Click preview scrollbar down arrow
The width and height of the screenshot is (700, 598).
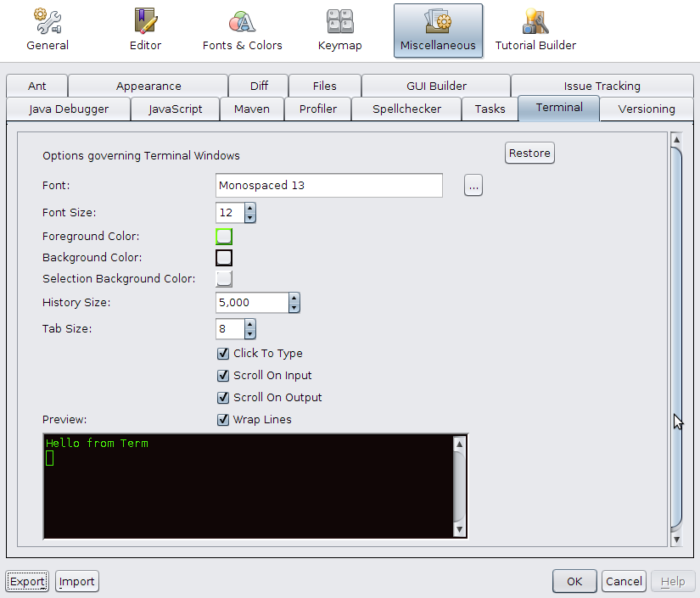459,530
